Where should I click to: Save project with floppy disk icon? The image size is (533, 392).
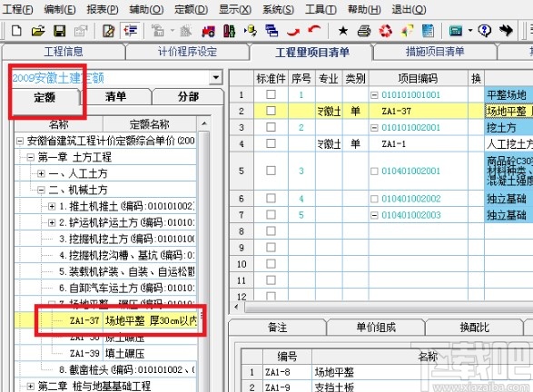coord(60,31)
